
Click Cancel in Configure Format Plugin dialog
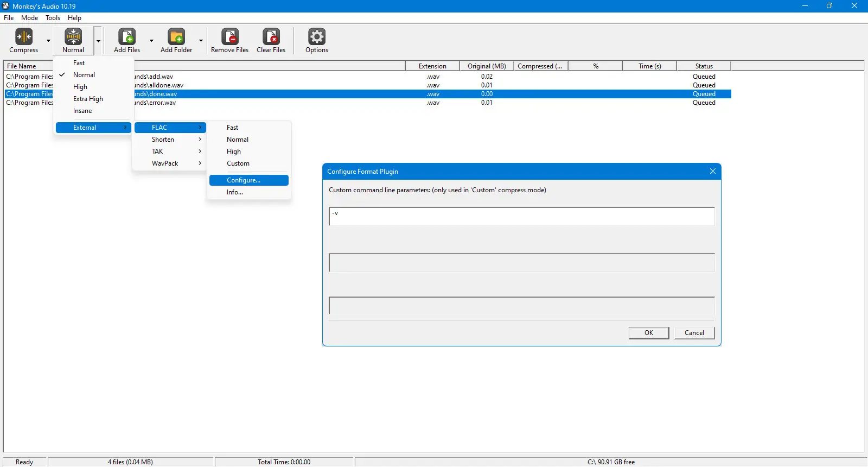pos(694,333)
